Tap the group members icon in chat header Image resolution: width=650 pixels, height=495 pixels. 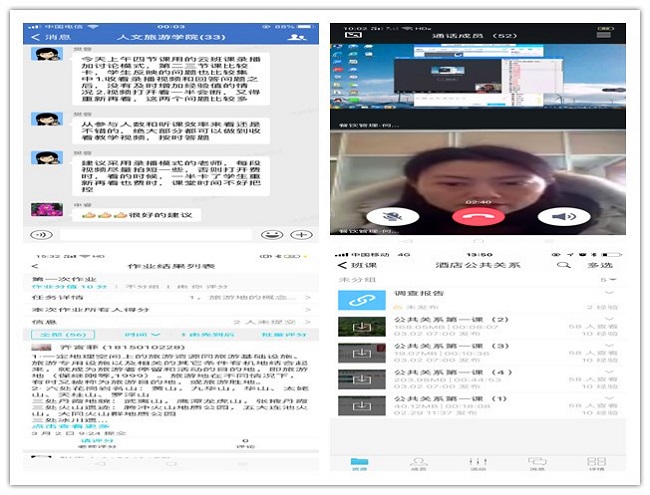point(296,37)
